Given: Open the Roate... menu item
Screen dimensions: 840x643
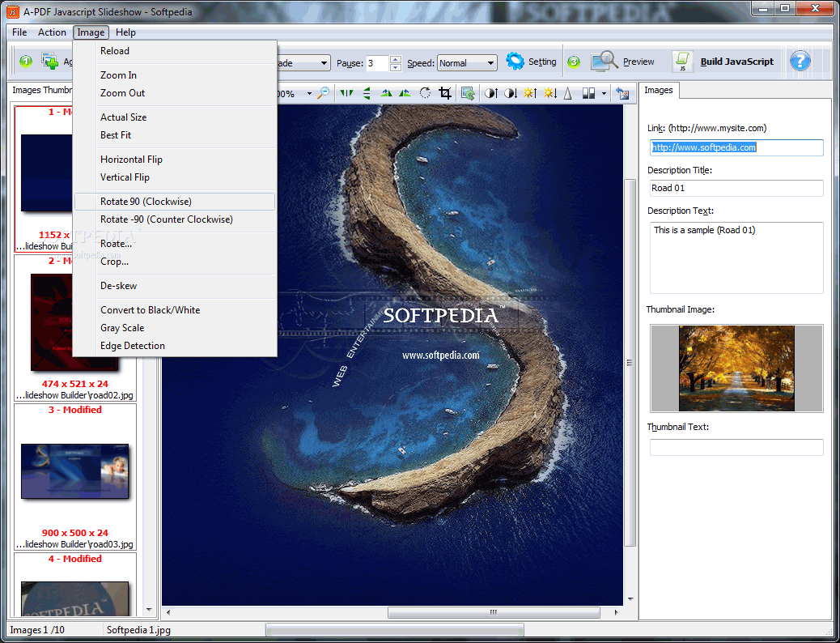Looking at the screenshot, I should pyautogui.click(x=175, y=244).
